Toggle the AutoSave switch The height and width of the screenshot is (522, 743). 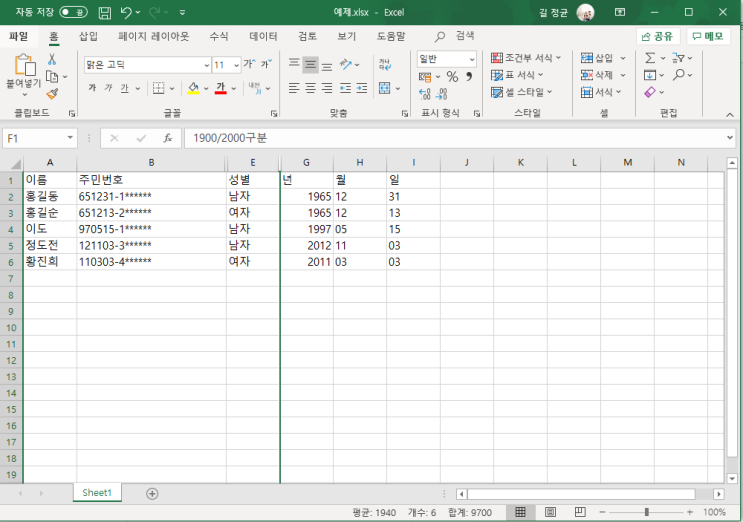73,12
